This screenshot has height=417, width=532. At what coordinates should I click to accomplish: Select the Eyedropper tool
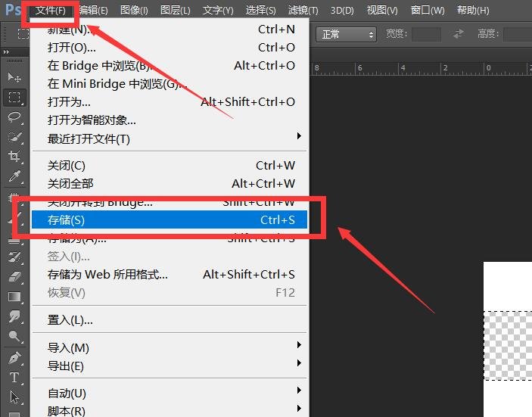(x=14, y=176)
